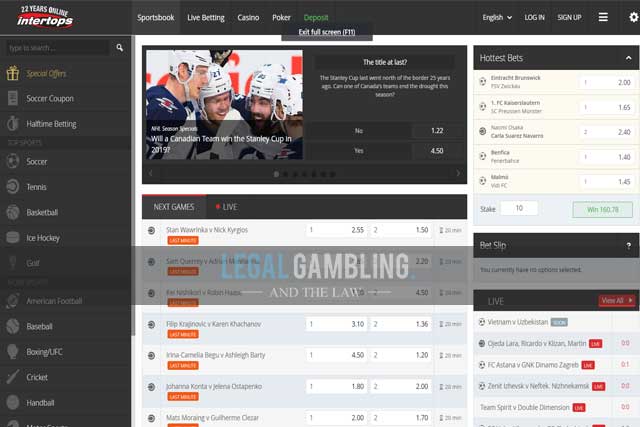Select 1.80 odds for Johanna Konta
Viewport: 640px width, 427px height.
[x=336, y=386]
